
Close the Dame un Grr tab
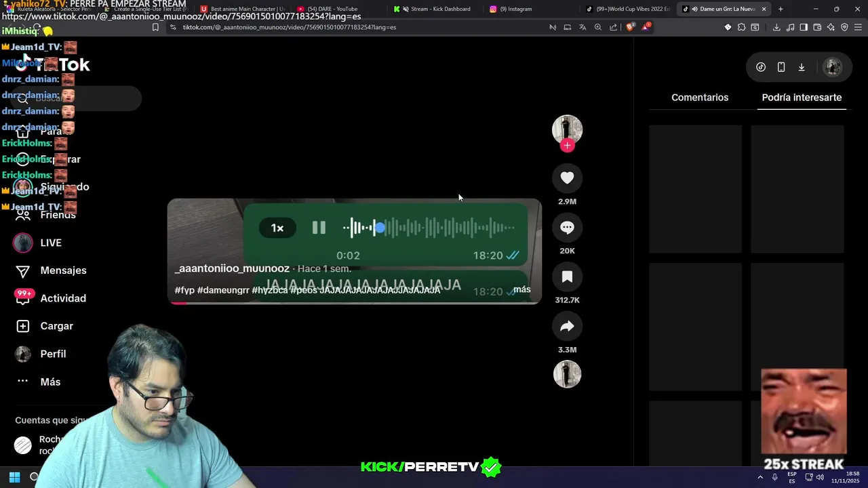764,9
